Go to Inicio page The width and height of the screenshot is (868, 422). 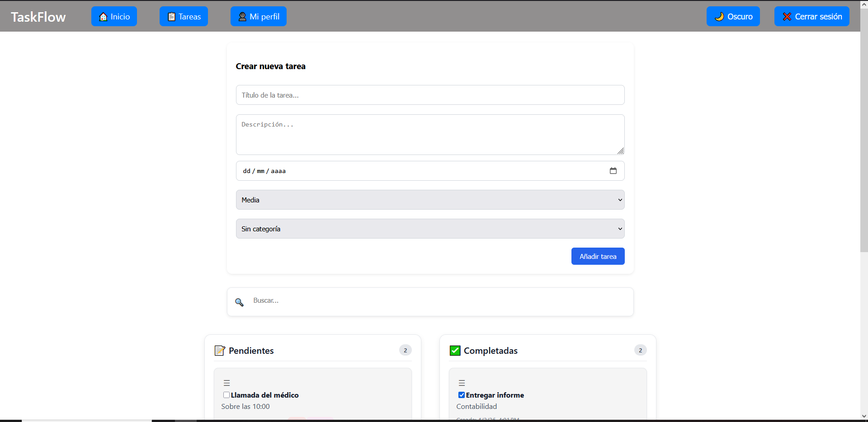pos(114,17)
